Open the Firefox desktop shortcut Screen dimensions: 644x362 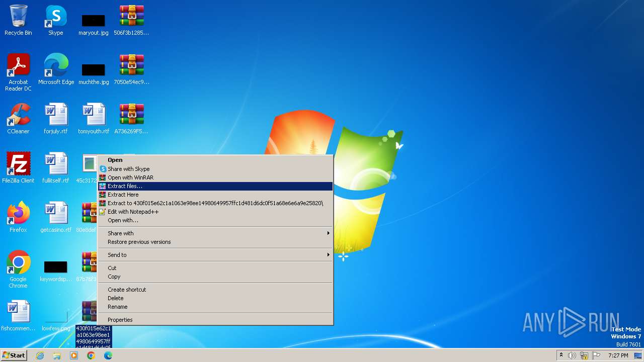point(18,217)
